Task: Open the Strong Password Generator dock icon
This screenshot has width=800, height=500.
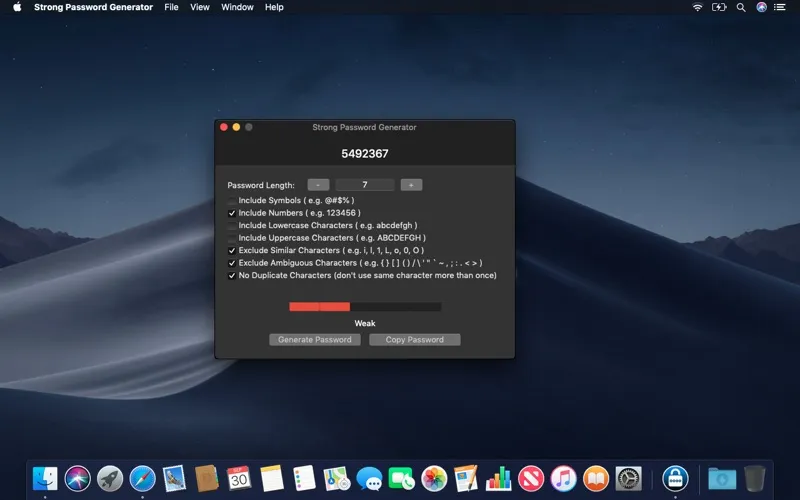Action: [675, 478]
